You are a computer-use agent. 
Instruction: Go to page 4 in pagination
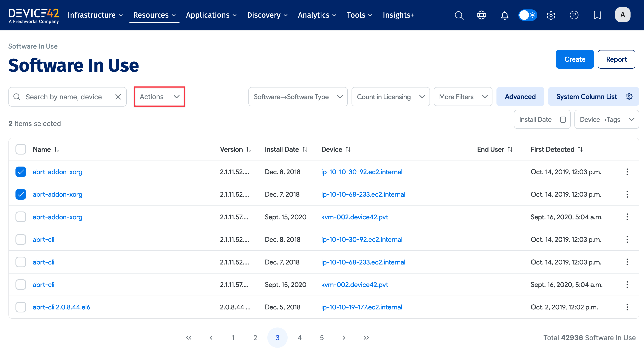coord(299,338)
